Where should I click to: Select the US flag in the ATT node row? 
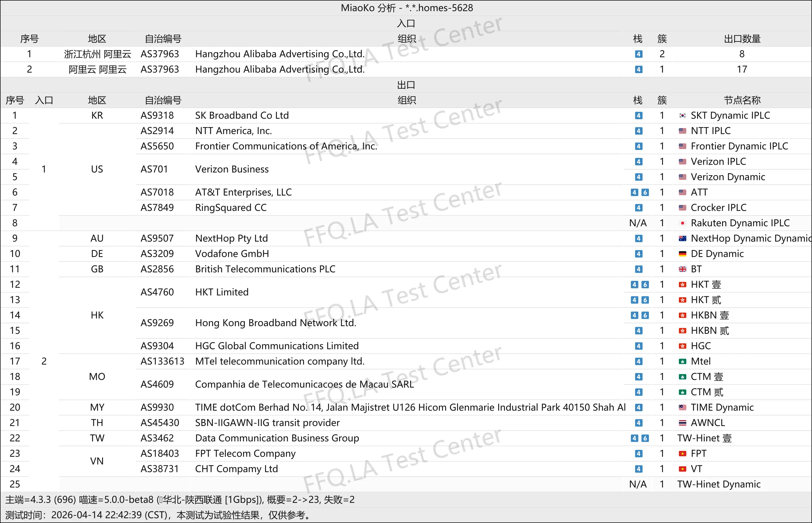coord(682,193)
